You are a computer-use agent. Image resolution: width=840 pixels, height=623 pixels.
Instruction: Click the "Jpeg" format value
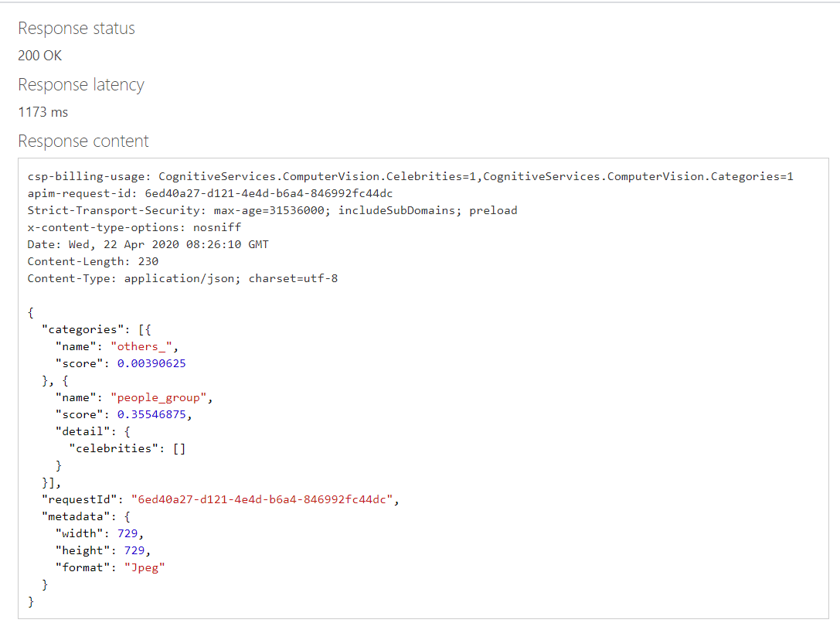pyautogui.click(x=145, y=567)
